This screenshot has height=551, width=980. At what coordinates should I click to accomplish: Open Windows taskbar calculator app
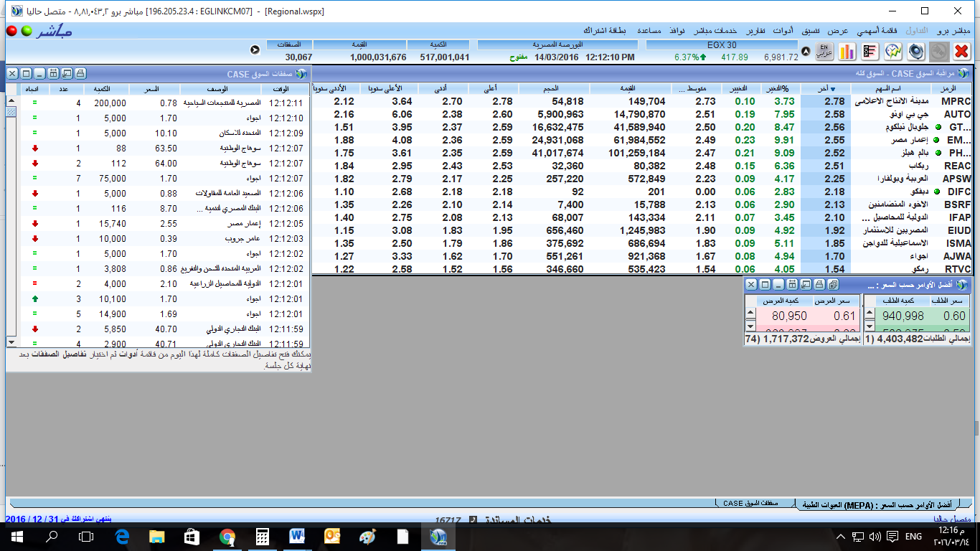click(261, 537)
